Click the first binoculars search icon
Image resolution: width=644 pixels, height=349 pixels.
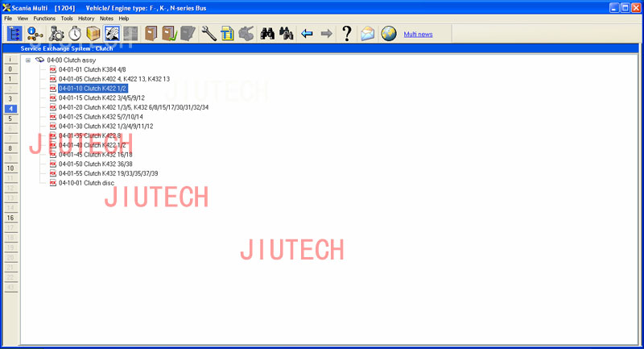point(267,34)
